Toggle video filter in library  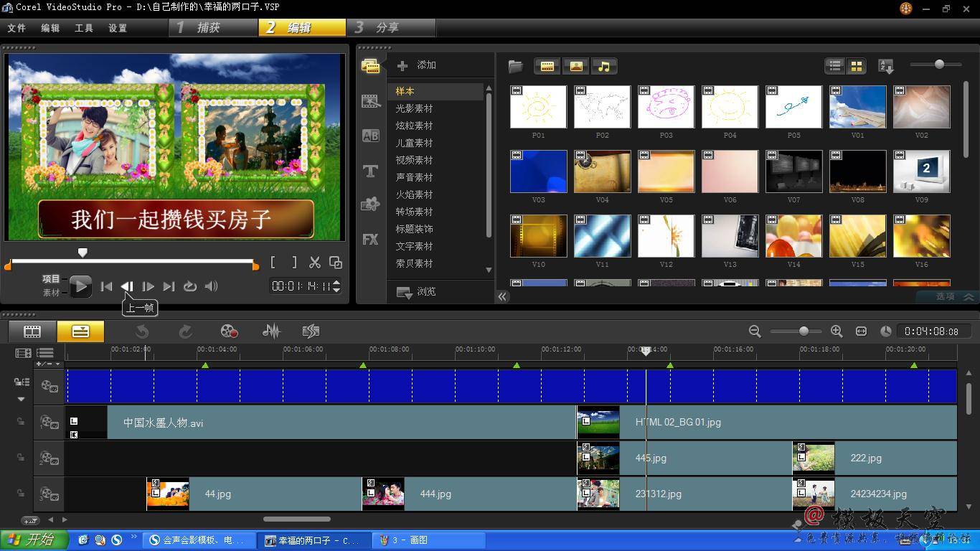point(547,66)
